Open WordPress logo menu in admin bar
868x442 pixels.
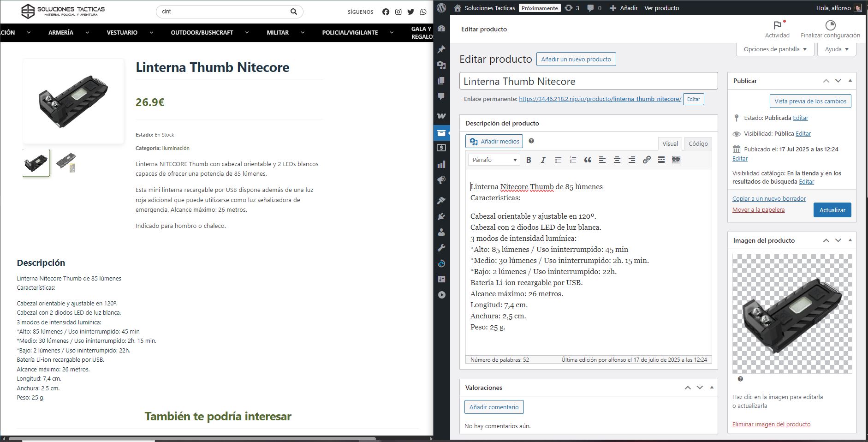(441, 8)
